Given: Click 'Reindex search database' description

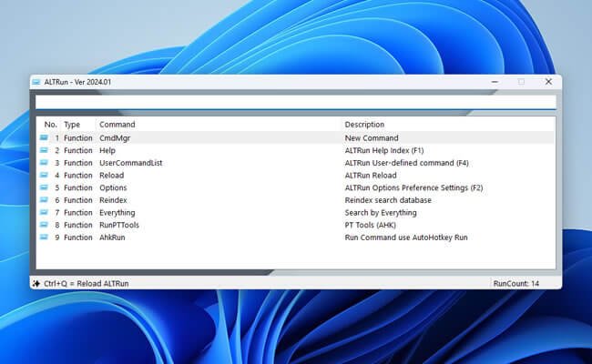Looking at the screenshot, I should 388,200.
